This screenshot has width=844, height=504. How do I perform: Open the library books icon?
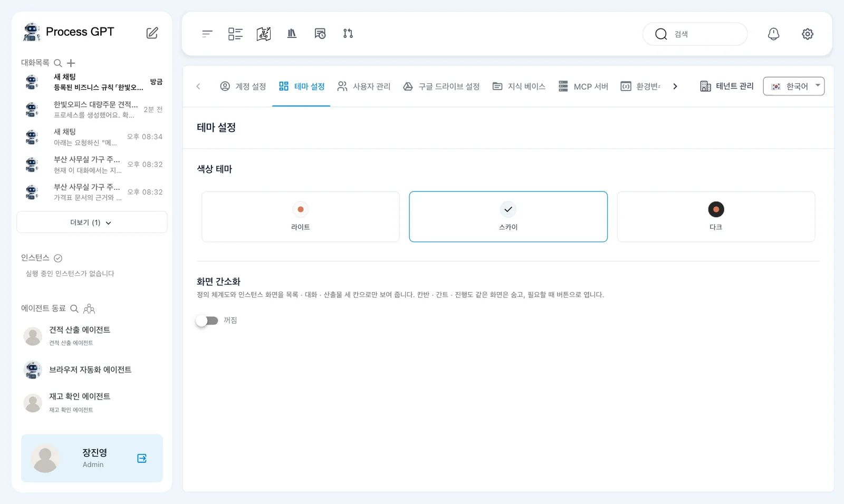tap(292, 34)
